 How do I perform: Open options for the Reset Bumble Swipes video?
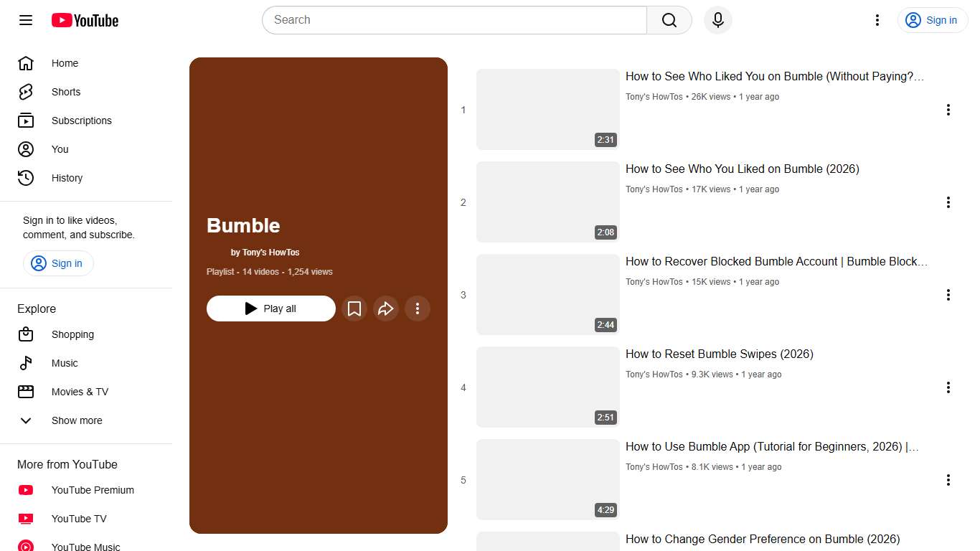948,387
